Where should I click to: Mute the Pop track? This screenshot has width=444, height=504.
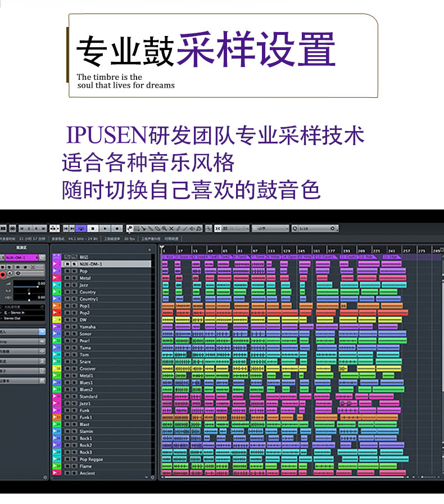(x=67, y=271)
